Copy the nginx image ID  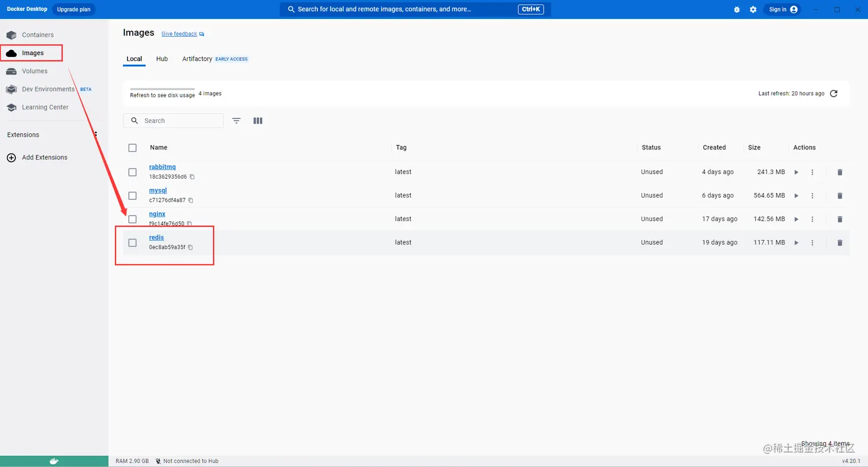tap(189, 223)
